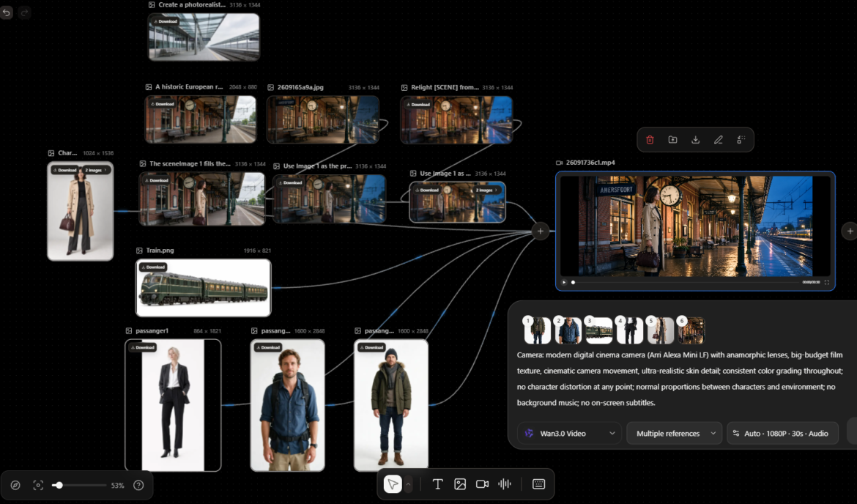This screenshot has height=504, width=857.
Task: Click into the camera prompt text
Action: click(680, 378)
